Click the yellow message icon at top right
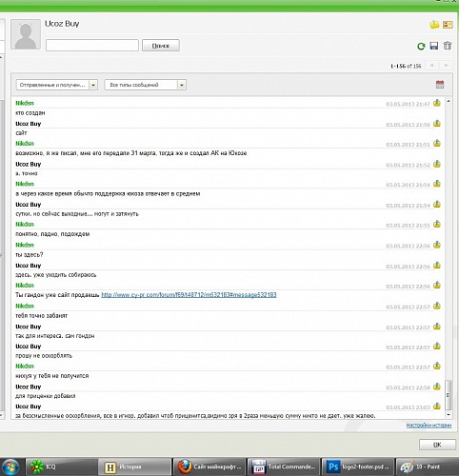 click(x=434, y=24)
